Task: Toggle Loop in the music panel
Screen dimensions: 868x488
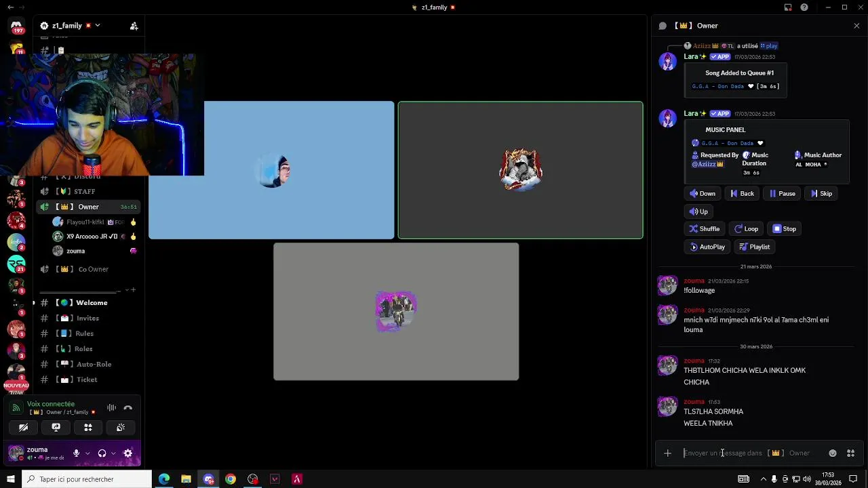Action: 746,229
